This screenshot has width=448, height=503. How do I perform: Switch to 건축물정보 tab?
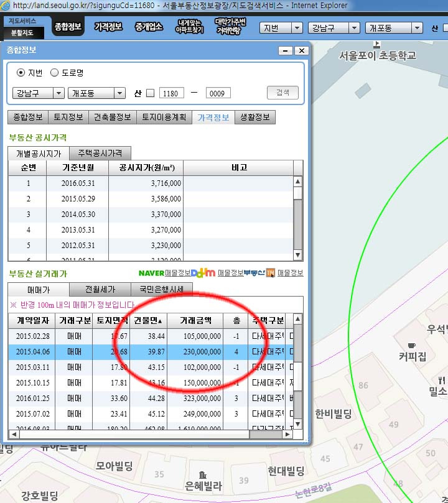tap(113, 117)
